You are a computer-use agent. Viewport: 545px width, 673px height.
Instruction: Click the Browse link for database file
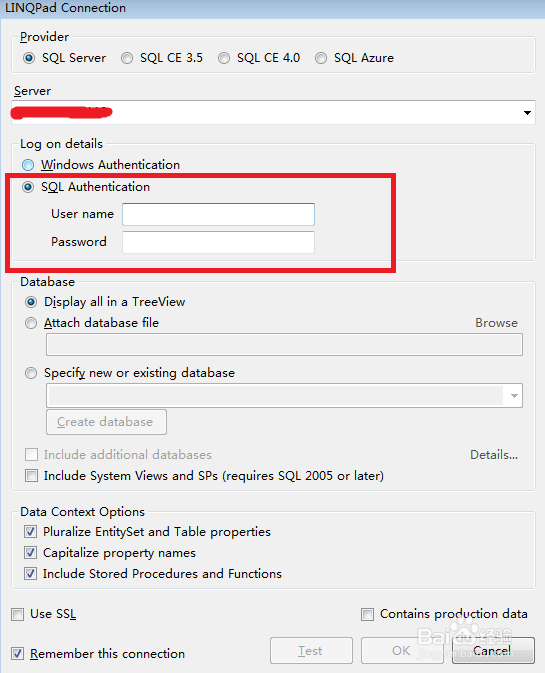496,323
